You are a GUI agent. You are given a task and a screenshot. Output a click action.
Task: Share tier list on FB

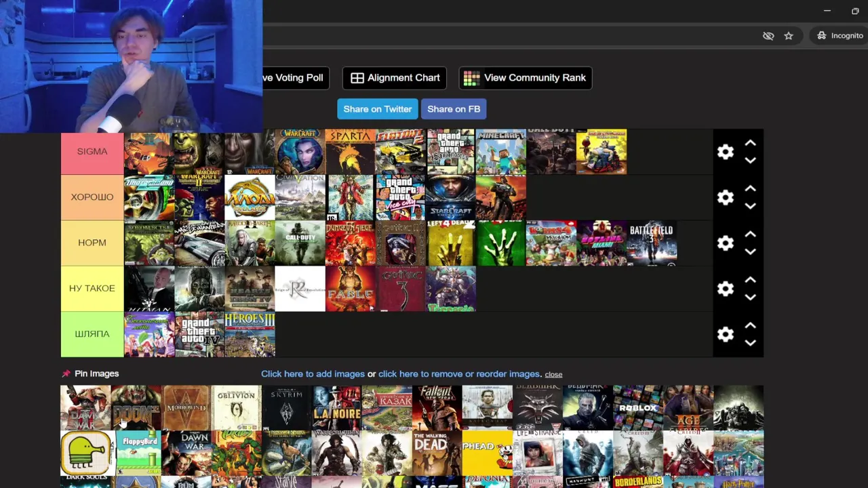[454, 109]
